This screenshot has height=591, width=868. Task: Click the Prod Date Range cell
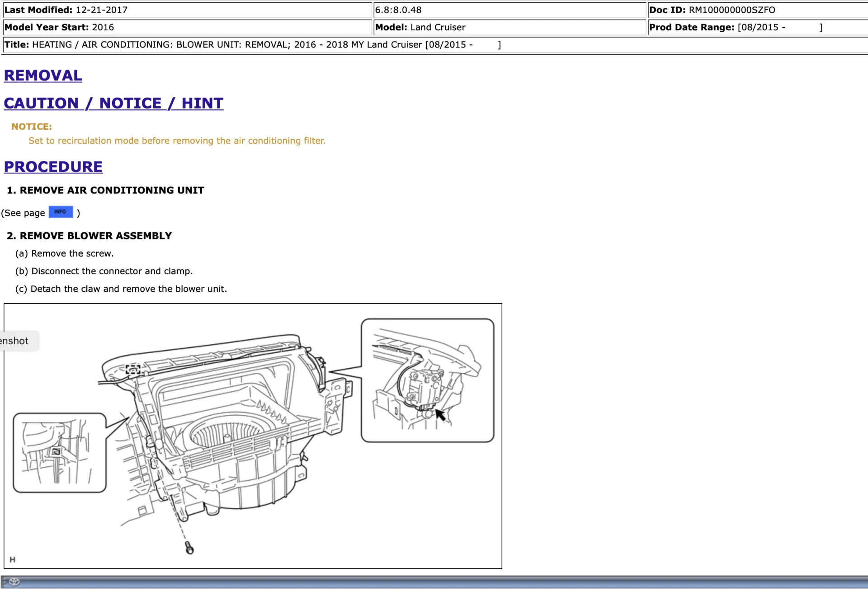pyautogui.click(x=758, y=27)
